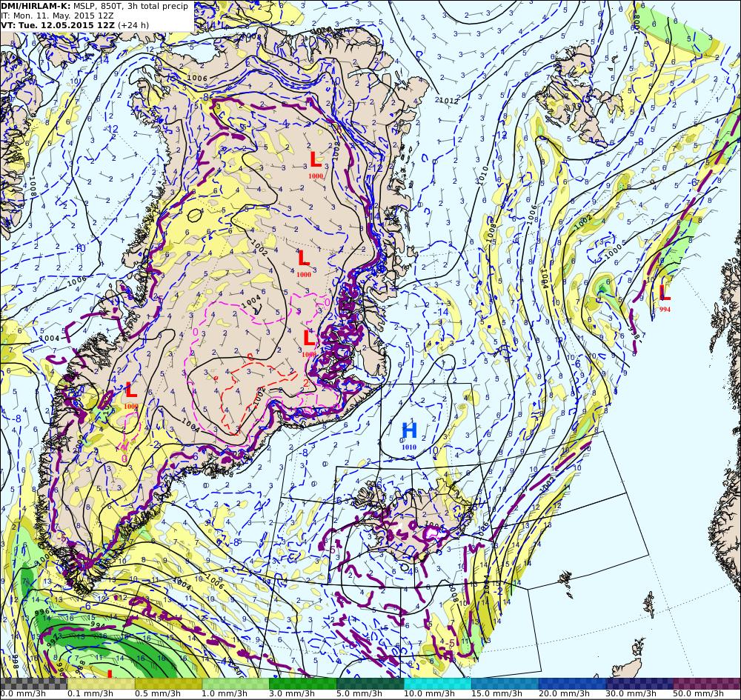The height and width of the screenshot is (700, 741).
Task: Select the 15.0 mm/3h blue swatch
Action: coord(505,684)
